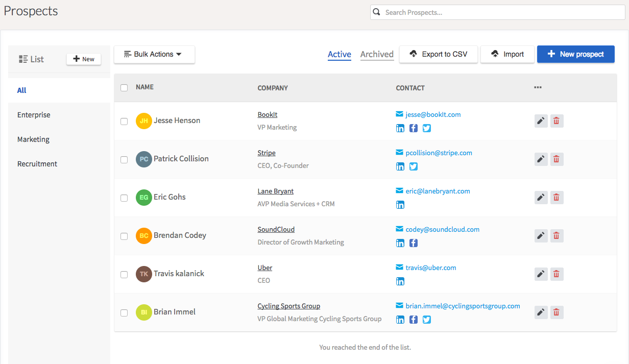This screenshot has width=629, height=364.
Task: Check the box for Eric Gohs
Action: click(x=124, y=198)
